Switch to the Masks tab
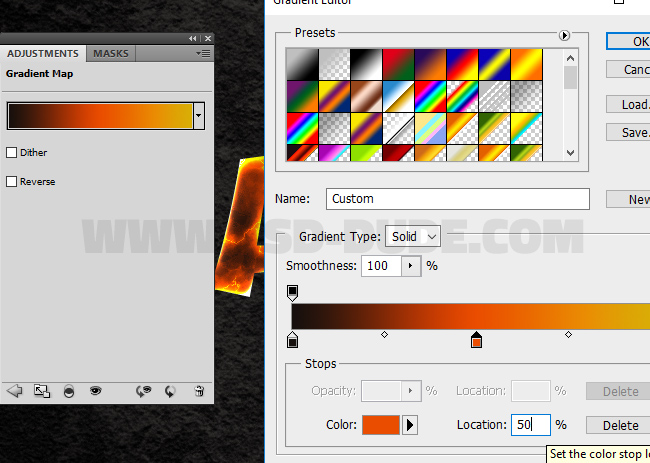 [x=111, y=53]
